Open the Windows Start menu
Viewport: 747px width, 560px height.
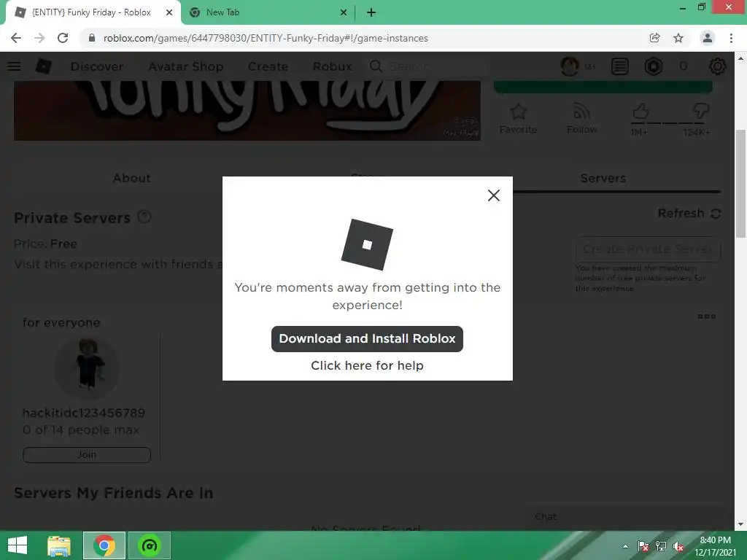[18, 545]
